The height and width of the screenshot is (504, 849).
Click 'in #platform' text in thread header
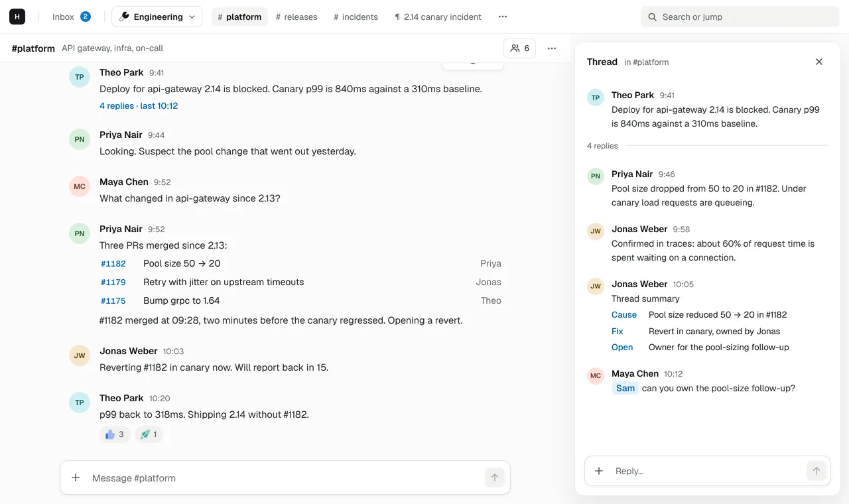(x=646, y=62)
